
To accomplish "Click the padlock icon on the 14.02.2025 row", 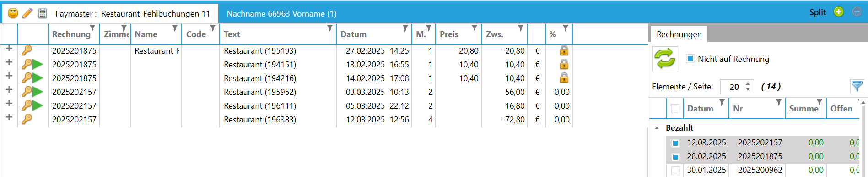I will coord(564,78).
